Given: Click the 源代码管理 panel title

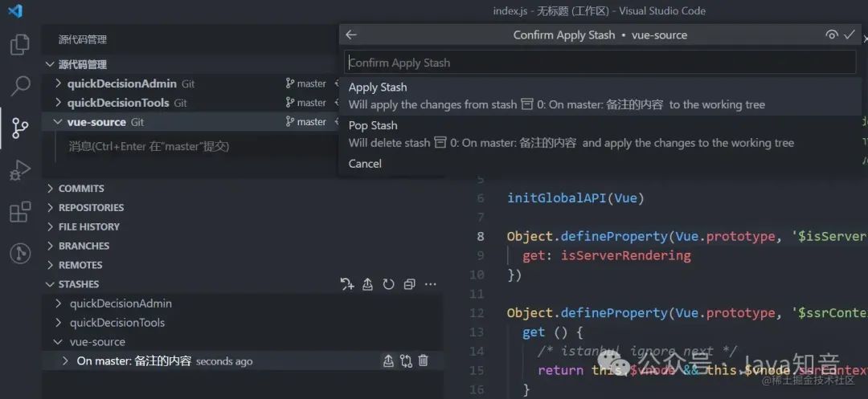Looking at the screenshot, I should coord(83,39).
